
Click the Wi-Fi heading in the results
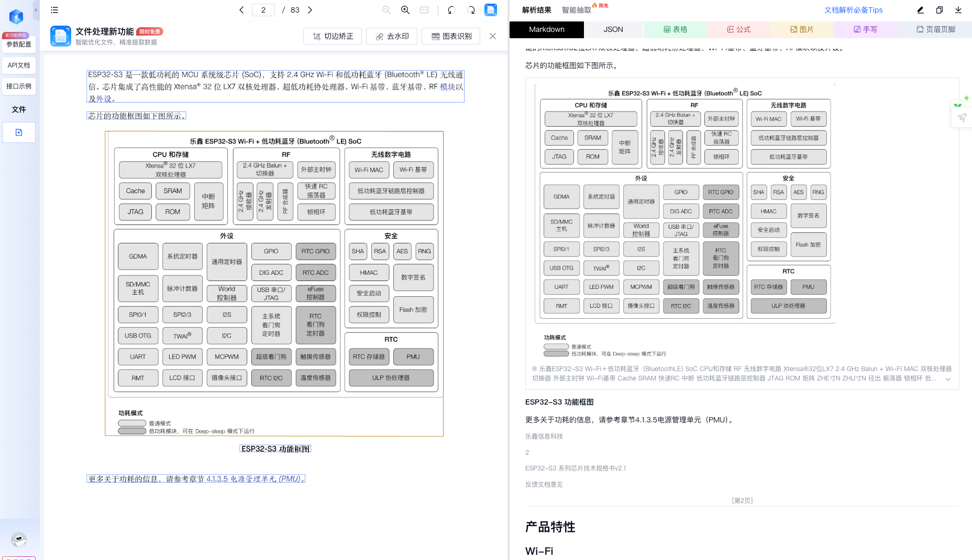point(539,551)
